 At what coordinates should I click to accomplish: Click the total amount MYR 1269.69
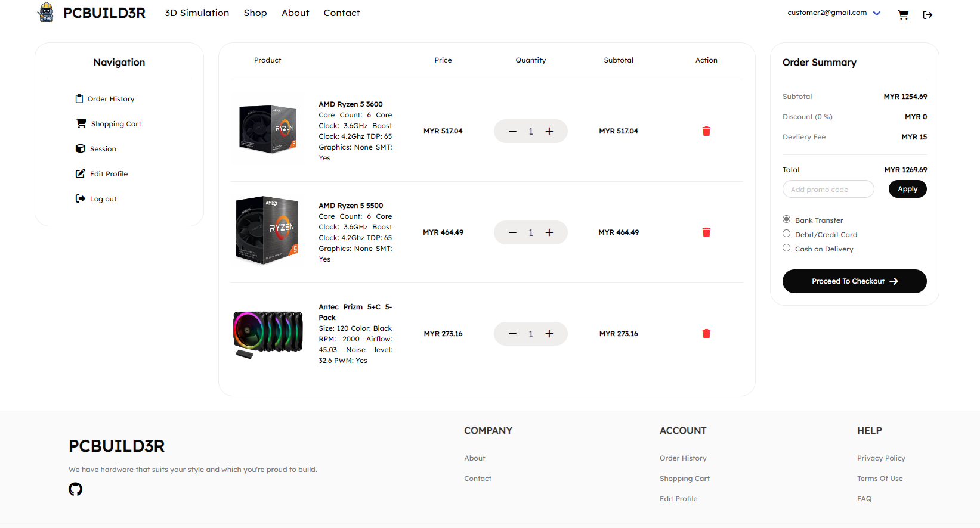[905, 170]
